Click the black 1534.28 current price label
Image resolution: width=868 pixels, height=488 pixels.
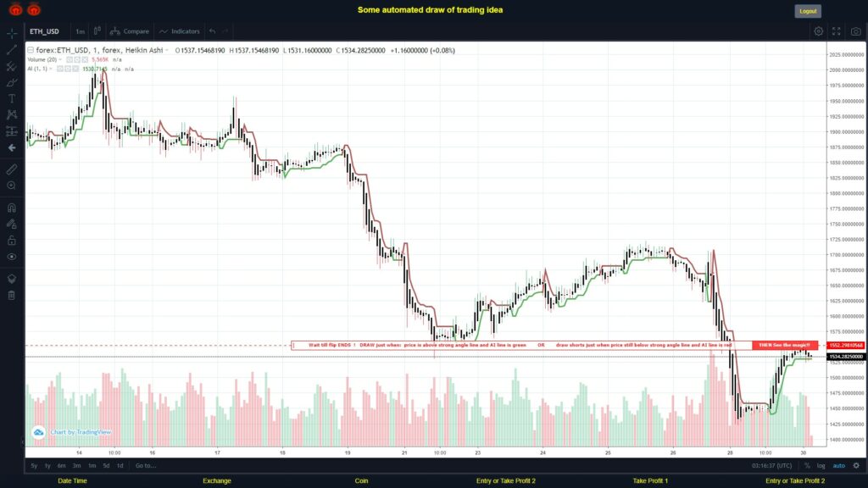(x=846, y=357)
